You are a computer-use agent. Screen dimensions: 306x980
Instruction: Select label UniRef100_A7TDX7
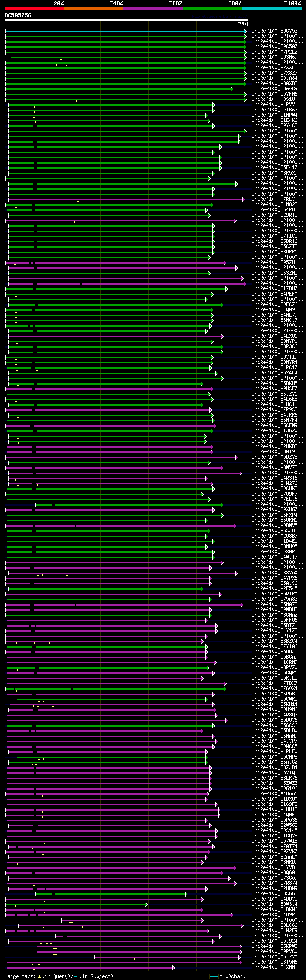pyautogui.click(x=274, y=683)
